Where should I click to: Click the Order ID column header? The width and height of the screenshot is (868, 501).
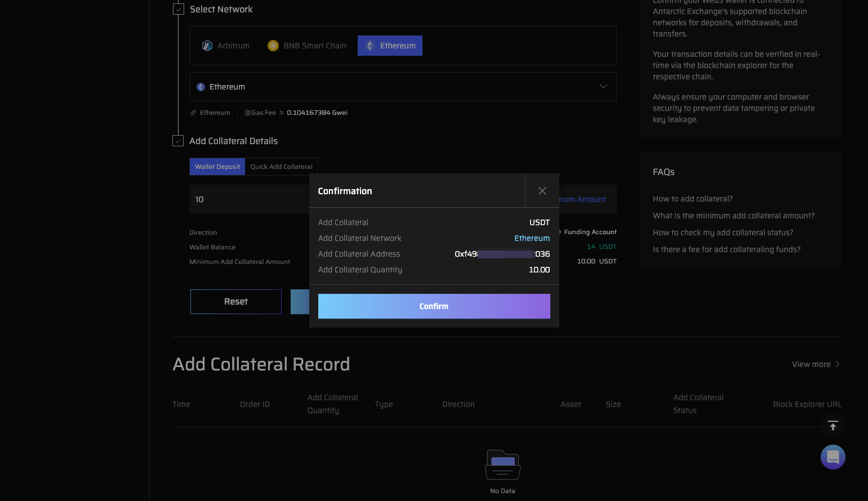pos(255,404)
